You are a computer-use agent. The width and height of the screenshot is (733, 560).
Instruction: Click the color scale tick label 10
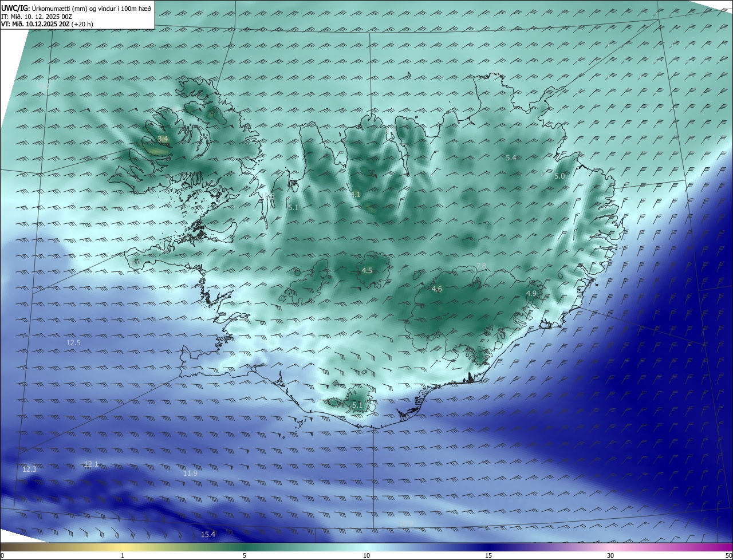[x=366, y=555]
